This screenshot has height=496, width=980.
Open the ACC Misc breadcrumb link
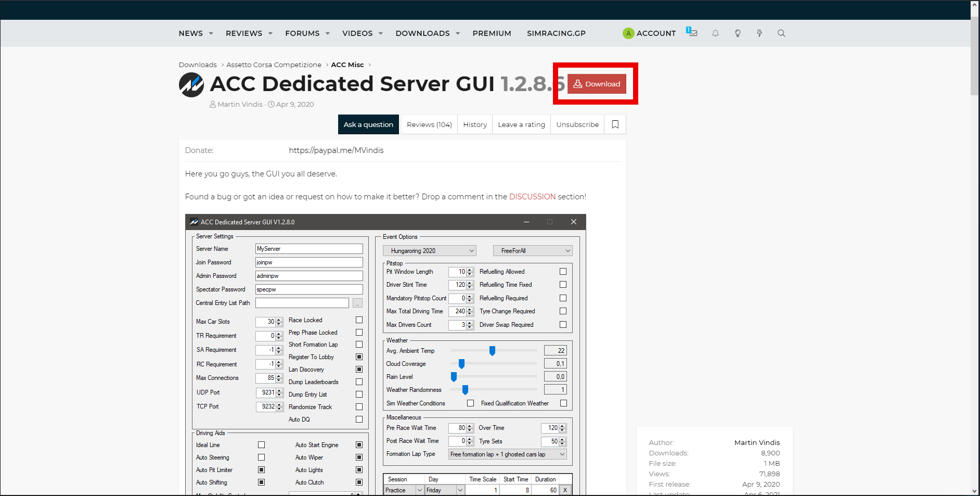(347, 65)
